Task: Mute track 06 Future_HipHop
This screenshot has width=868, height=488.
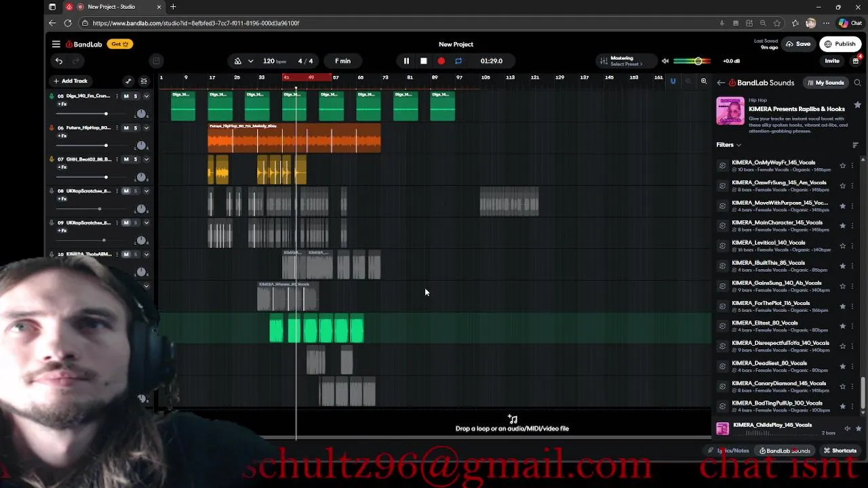Action: coord(126,128)
